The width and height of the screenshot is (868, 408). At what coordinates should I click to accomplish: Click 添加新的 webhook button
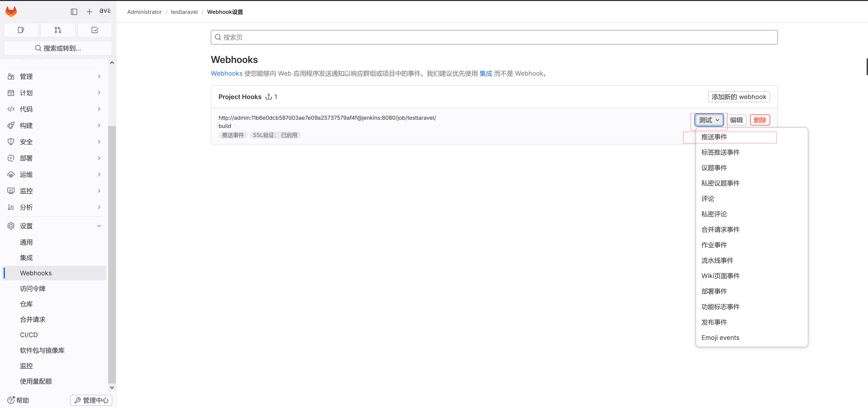739,97
